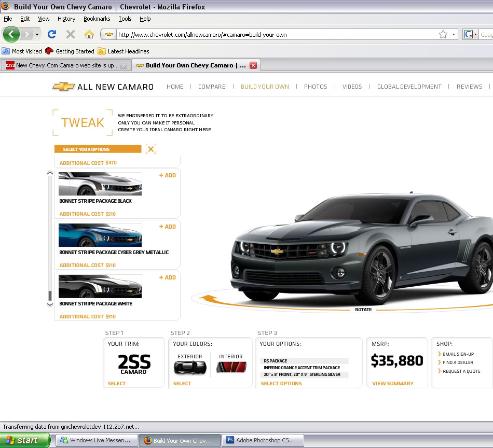The image size is (493, 448).
Task: Click the Stop loading X icon
Action: 71,34
